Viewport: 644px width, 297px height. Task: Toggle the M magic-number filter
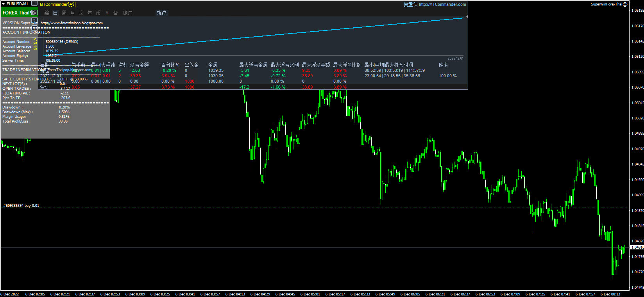point(107,13)
